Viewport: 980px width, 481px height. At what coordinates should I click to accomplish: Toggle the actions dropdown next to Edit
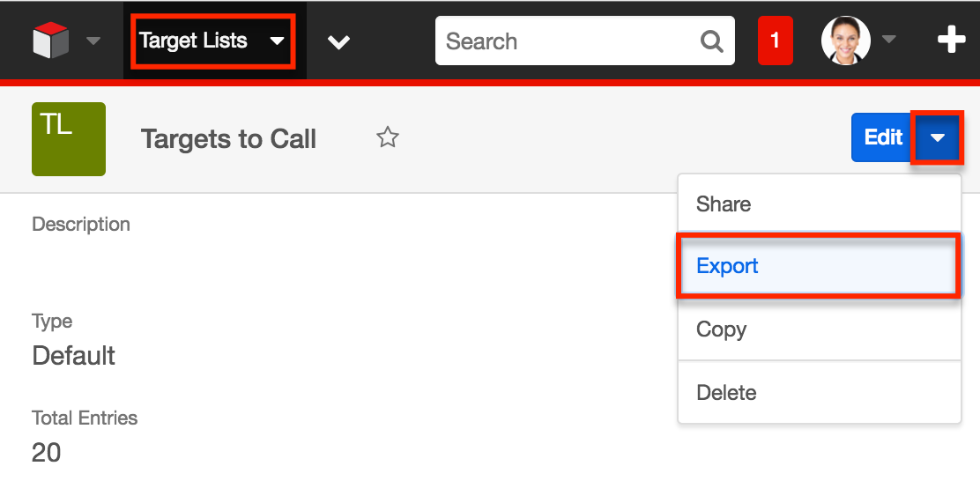point(938,137)
